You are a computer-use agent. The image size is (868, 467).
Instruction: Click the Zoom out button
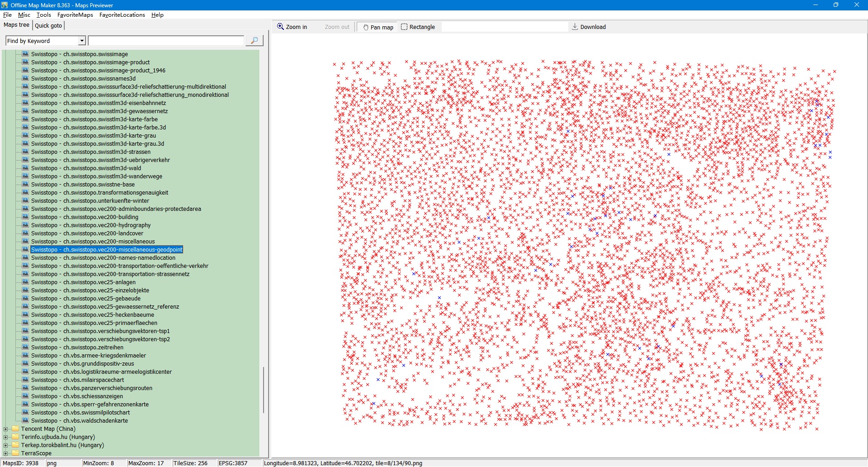[337, 27]
